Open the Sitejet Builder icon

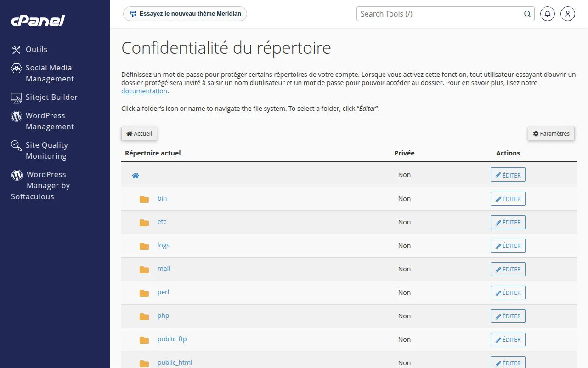click(x=17, y=98)
